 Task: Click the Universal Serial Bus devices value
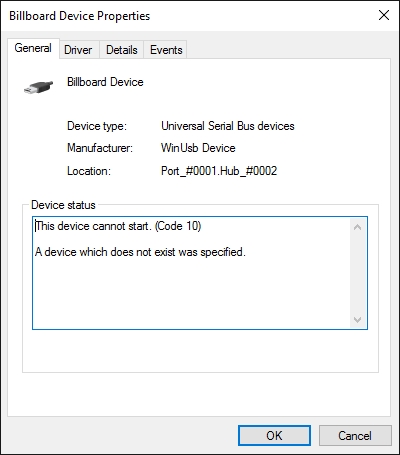pos(228,126)
